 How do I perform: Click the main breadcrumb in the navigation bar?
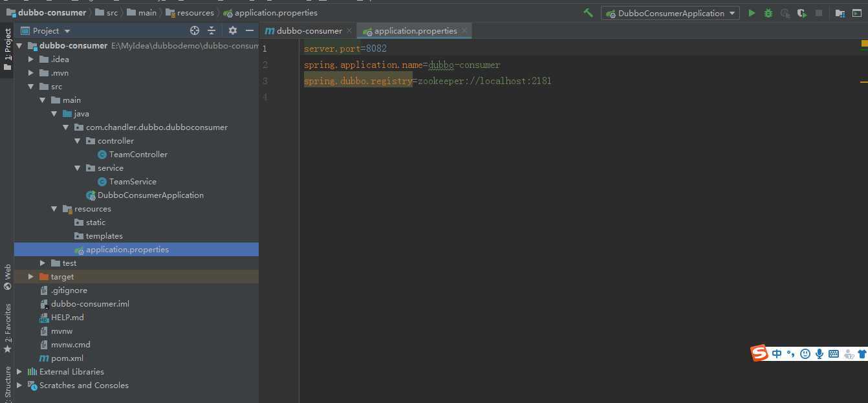pyautogui.click(x=142, y=12)
